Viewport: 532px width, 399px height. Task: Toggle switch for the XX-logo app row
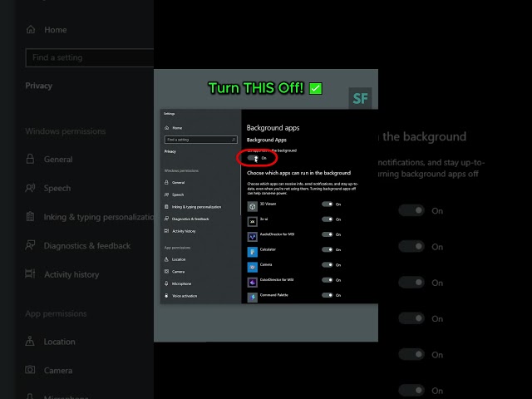pyautogui.click(x=328, y=219)
